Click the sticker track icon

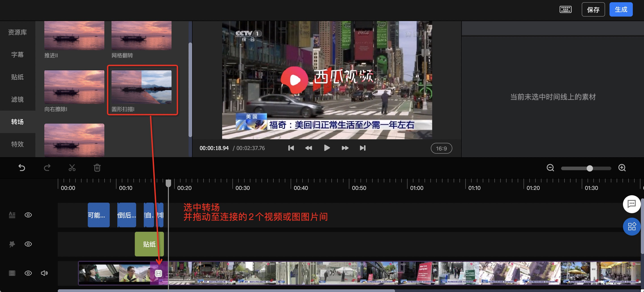12,244
